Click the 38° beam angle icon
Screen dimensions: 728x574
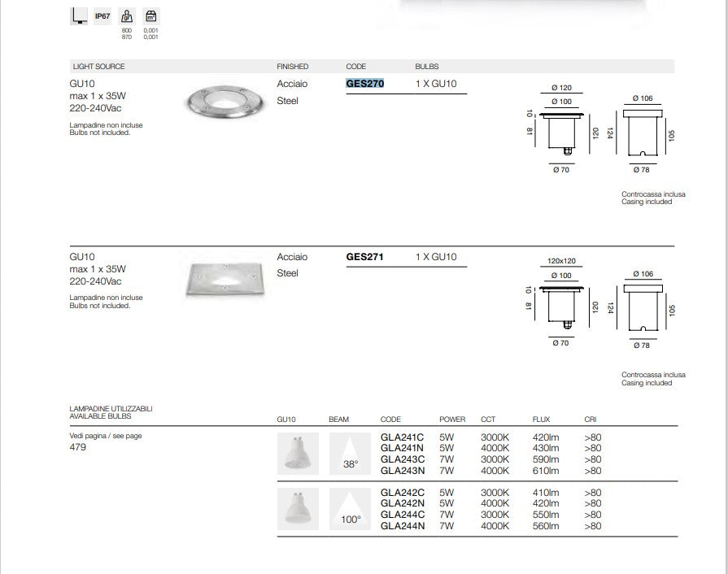pyautogui.click(x=351, y=453)
